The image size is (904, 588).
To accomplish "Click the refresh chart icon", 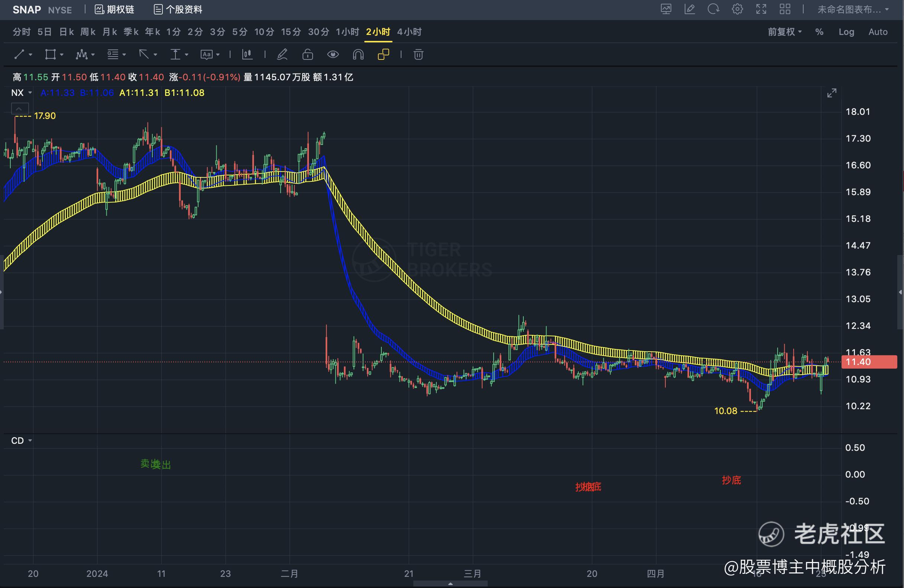I will (713, 10).
